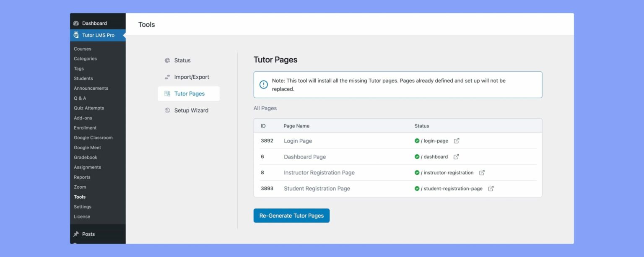Click the Tutor LMS Pro graduation cap icon
Image resolution: width=644 pixels, height=257 pixels.
pyautogui.click(x=76, y=35)
